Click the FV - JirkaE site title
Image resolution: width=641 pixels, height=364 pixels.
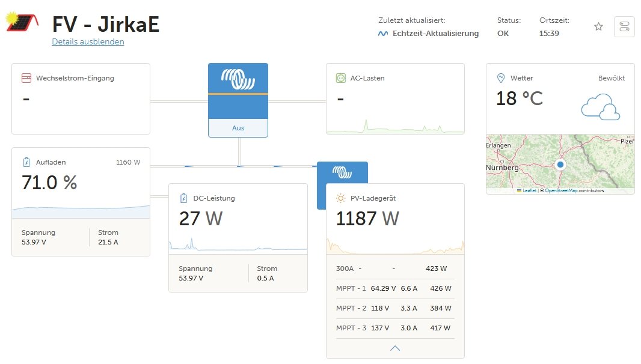pos(105,24)
